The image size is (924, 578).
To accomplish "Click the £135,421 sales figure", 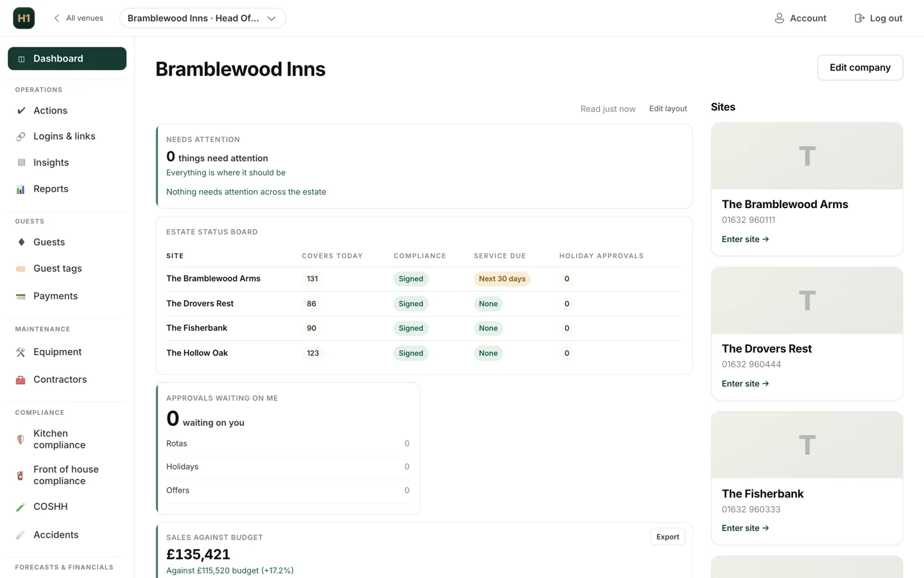I will pyautogui.click(x=198, y=554).
